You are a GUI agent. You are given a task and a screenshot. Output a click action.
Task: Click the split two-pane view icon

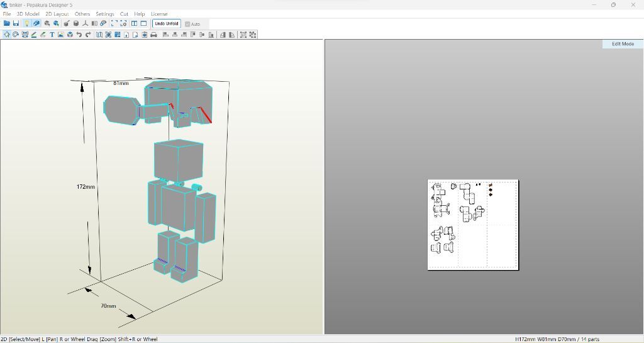134,23
